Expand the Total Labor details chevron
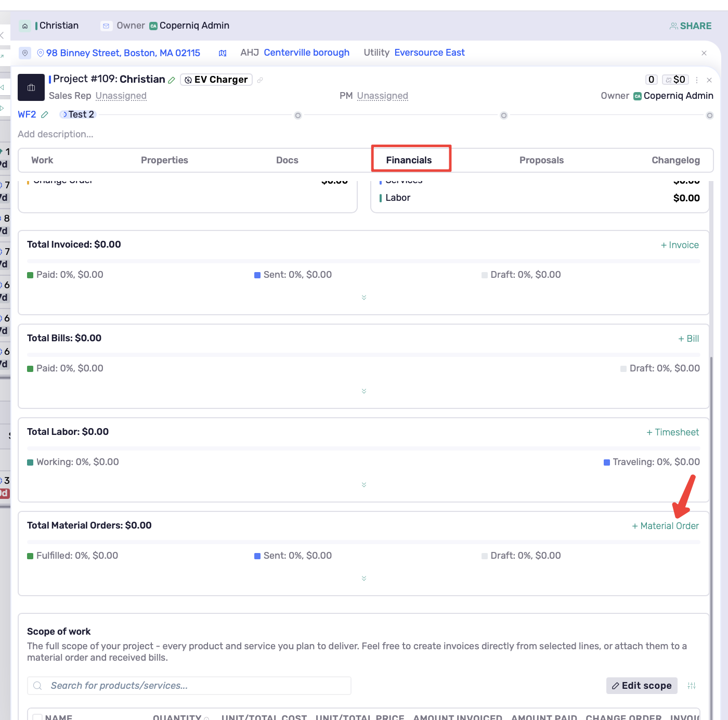 [364, 485]
